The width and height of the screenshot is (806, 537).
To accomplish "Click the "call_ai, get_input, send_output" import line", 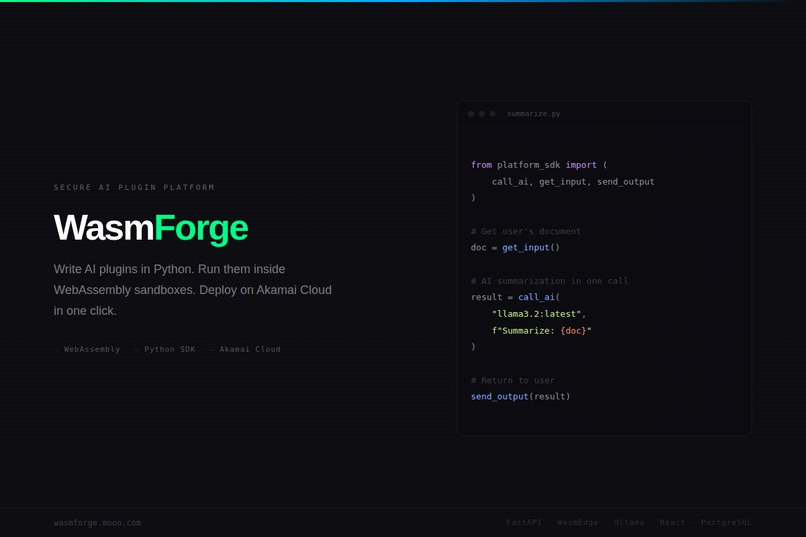I will (573, 182).
